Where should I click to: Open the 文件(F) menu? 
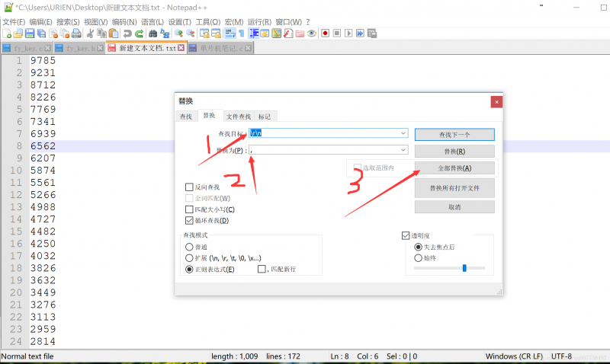click(14, 22)
